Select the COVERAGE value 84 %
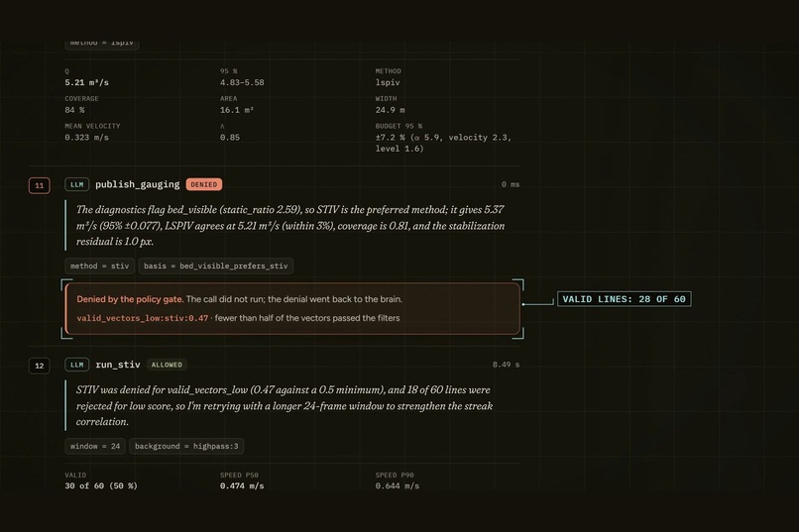 click(x=74, y=110)
